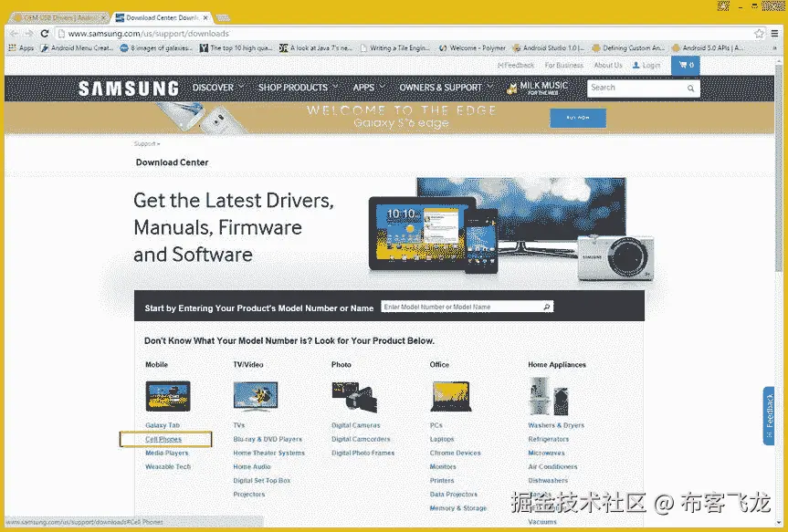Go forward using the browser forward arrow
Viewport: 788px width, 532px height.
click(x=29, y=34)
